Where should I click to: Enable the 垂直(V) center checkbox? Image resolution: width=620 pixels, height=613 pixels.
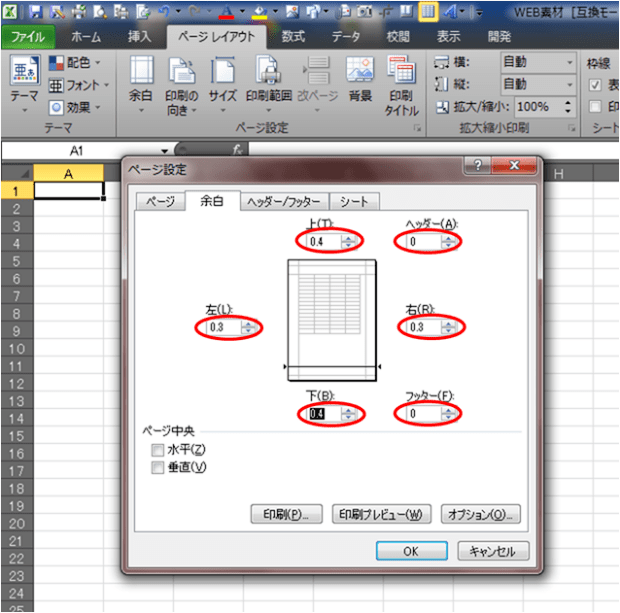tap(157, 467)
